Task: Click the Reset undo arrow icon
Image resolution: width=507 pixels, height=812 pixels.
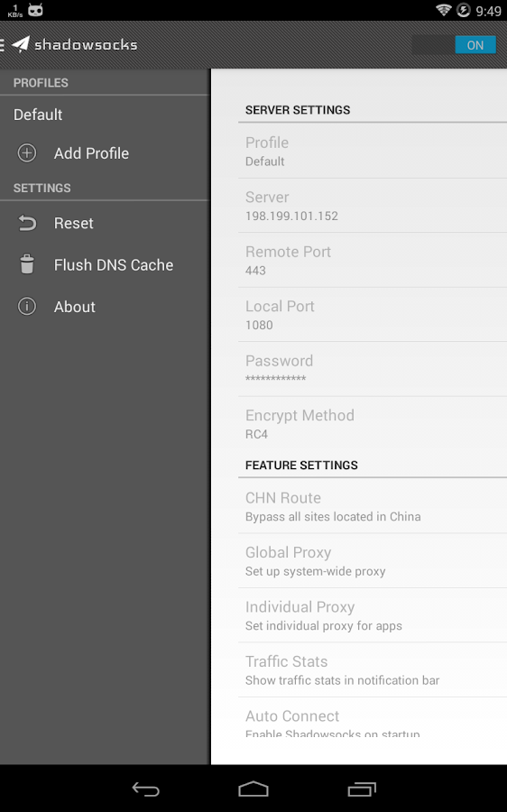Action: tap(27, 223)
